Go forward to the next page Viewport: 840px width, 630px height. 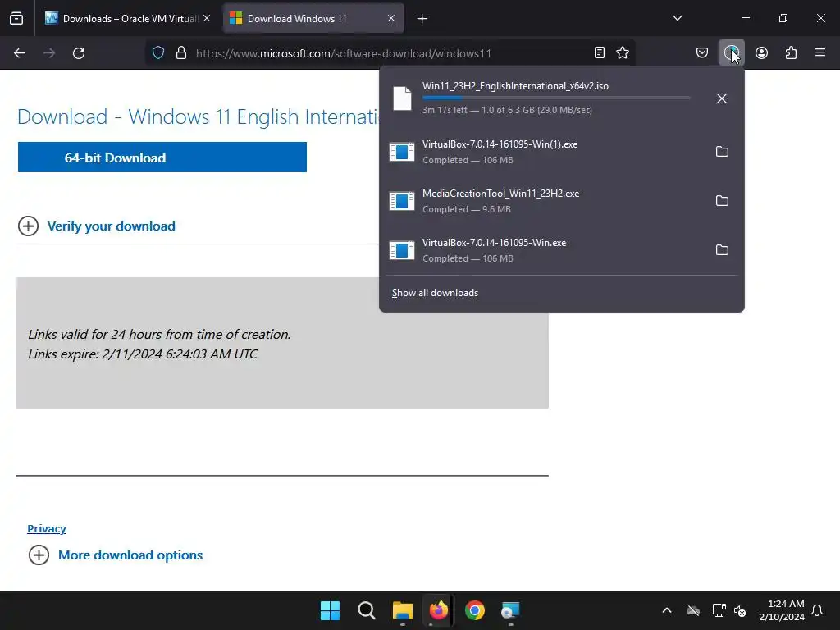[x=49, y=53]
